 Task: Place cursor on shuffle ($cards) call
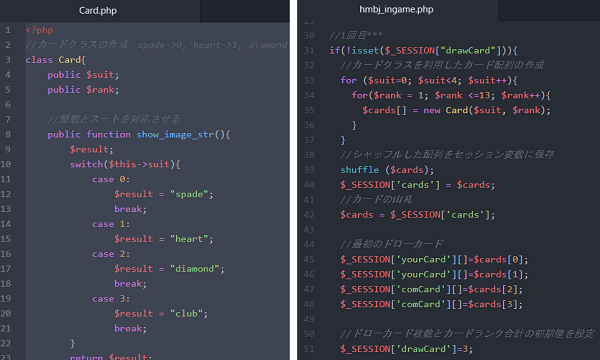tap(387, 170)
